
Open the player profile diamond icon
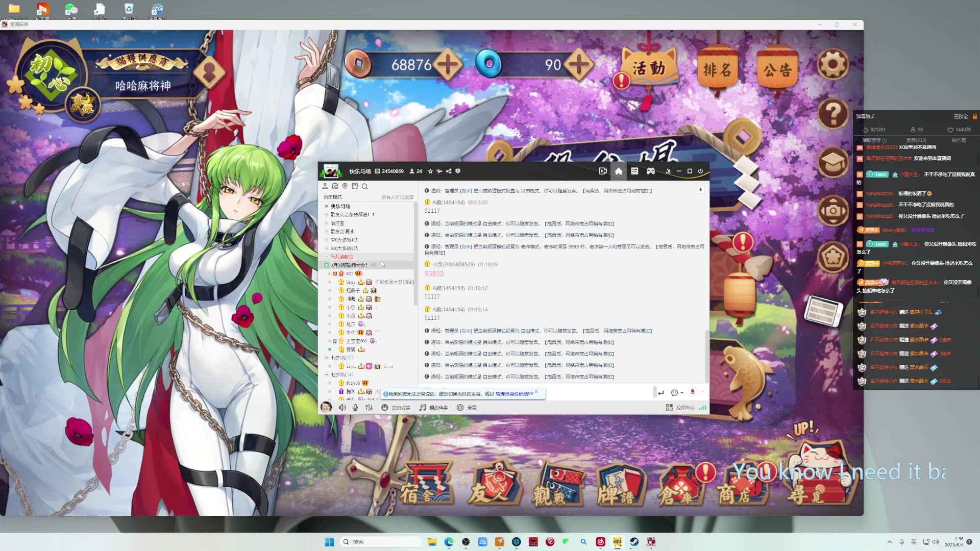pyautogui.click(x=209, y=72)
